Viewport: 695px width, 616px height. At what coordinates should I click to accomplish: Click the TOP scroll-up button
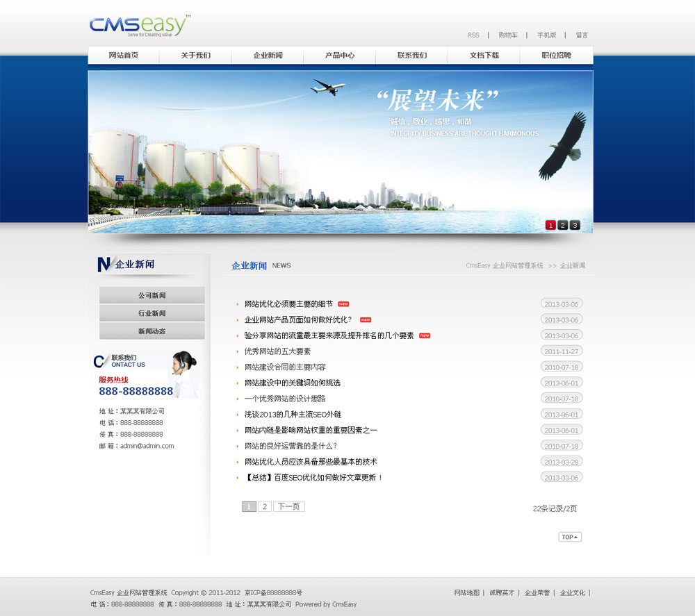tap(570, 537)
